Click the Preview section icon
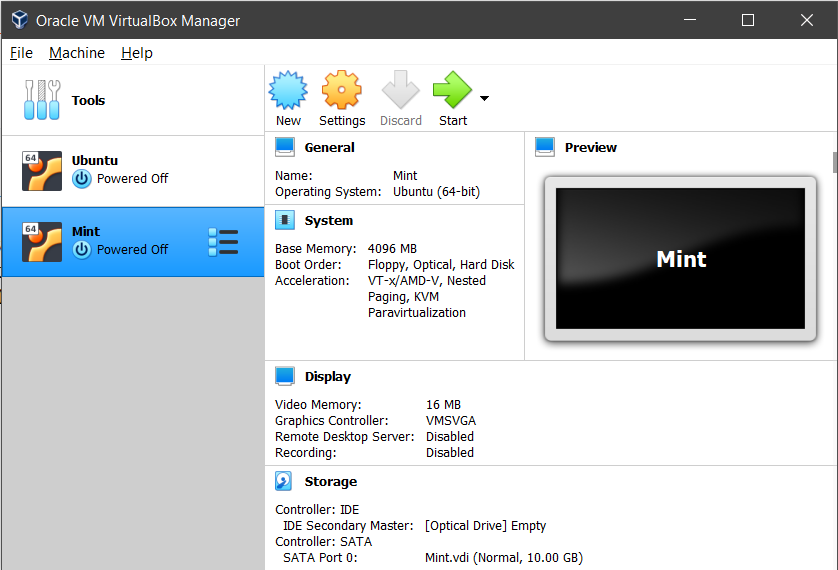Image resolution: width=838 pixels, height=570 pixels. click(545, 147)
